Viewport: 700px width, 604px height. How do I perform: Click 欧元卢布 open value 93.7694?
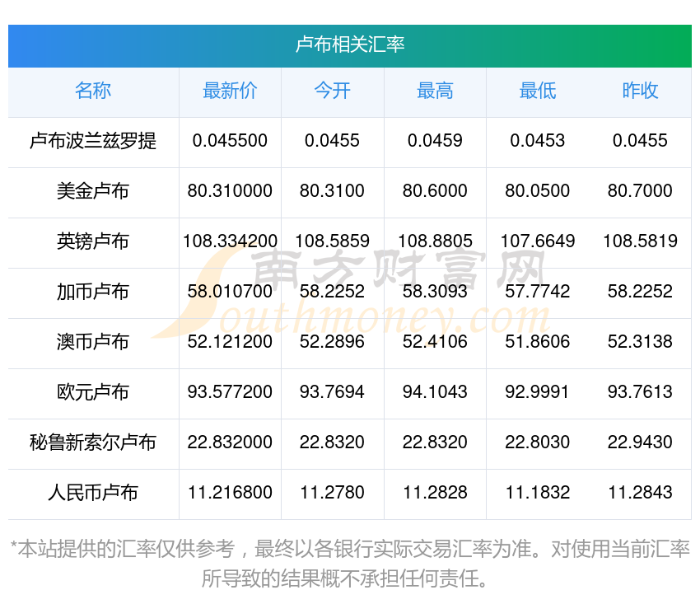coord(332,392)
